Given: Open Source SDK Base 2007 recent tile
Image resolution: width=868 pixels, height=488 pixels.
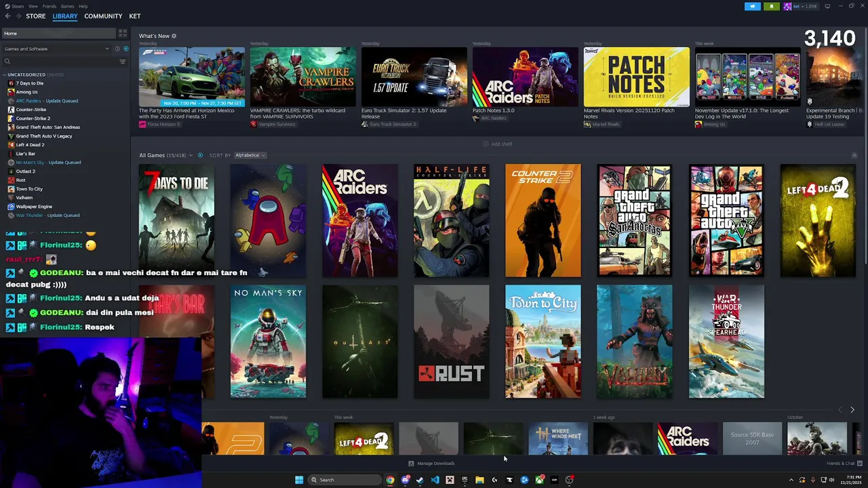Looking at the screenshot, I should [752, 439].
